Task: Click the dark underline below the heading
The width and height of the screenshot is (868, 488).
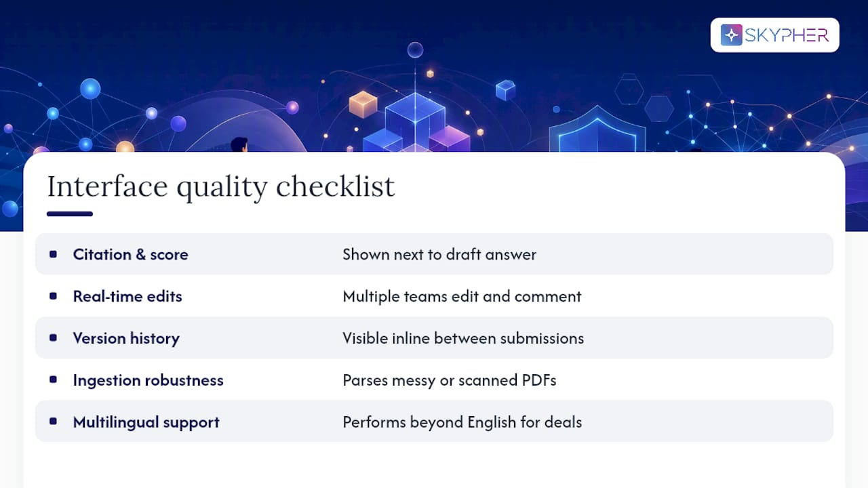Action: click(x=70, y=214)
